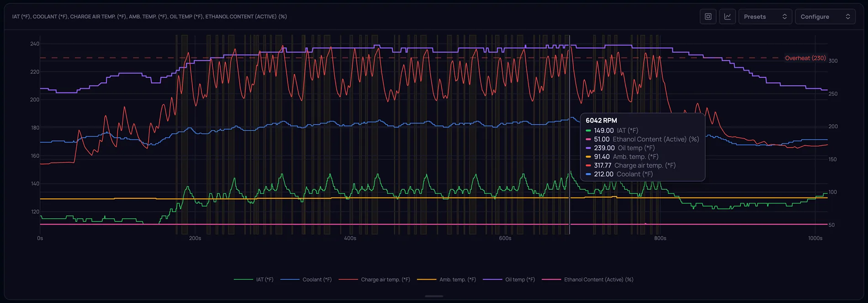This screenshot has width=868, height=303.
Task: Toggle the Amb. temp. (°F) legend series
Action: click(x=446, y=280)
